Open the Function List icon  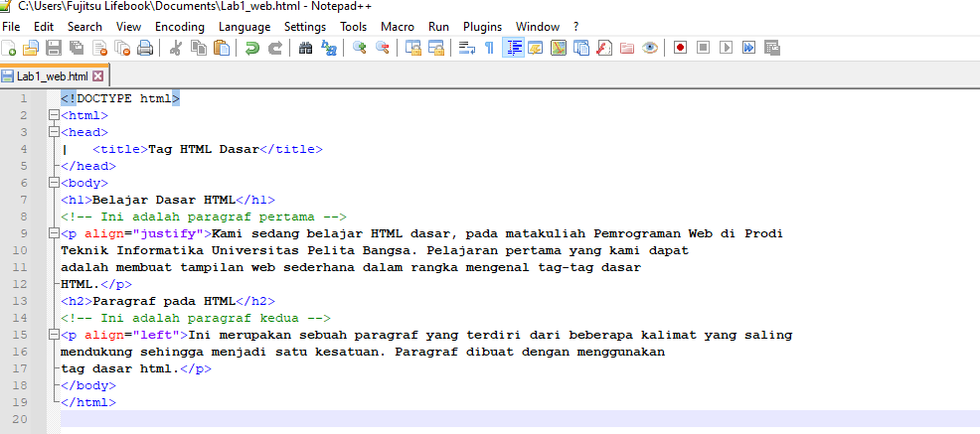(603, 48)
